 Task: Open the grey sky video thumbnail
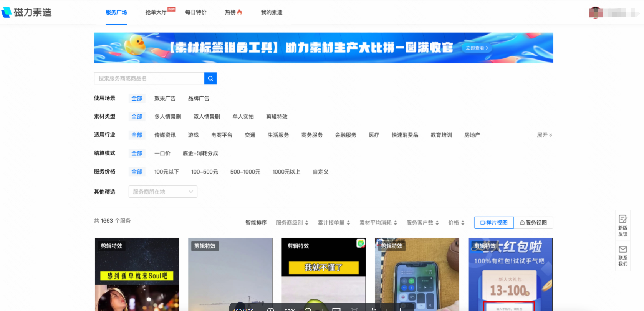pos(230,275)
